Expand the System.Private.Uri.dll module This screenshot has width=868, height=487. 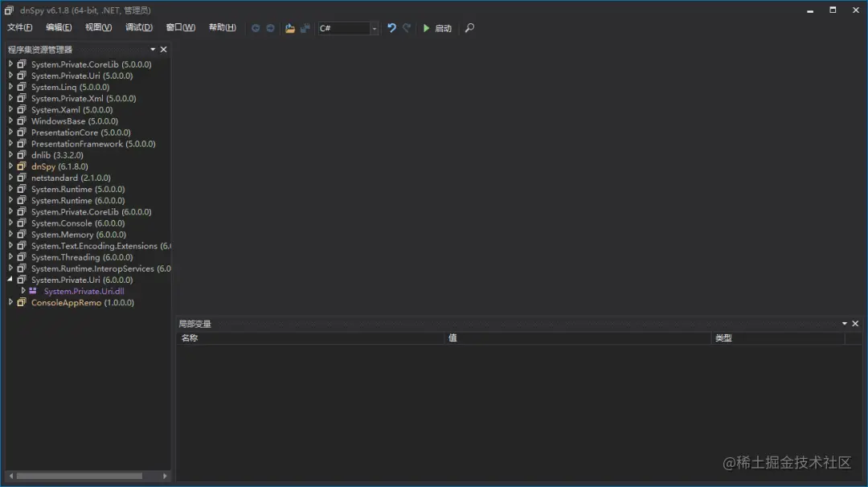(x=23, y=291)
